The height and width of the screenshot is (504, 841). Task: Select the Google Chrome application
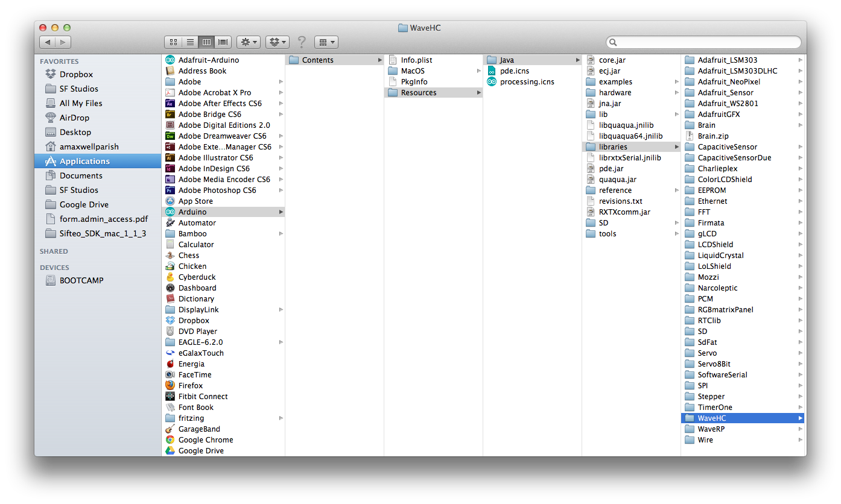223,439
